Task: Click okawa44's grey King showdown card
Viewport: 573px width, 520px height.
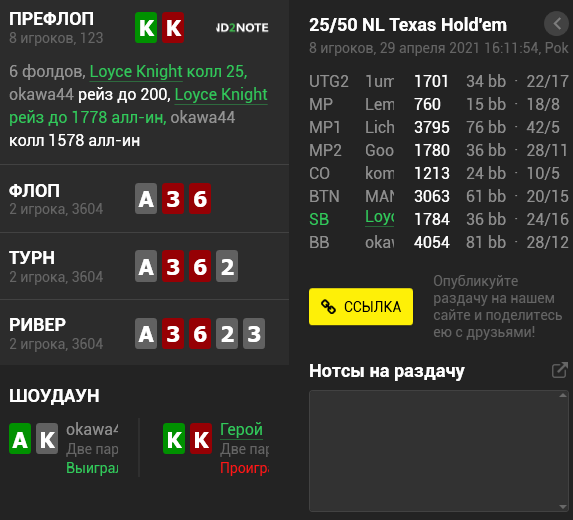Action: (47, 439)
